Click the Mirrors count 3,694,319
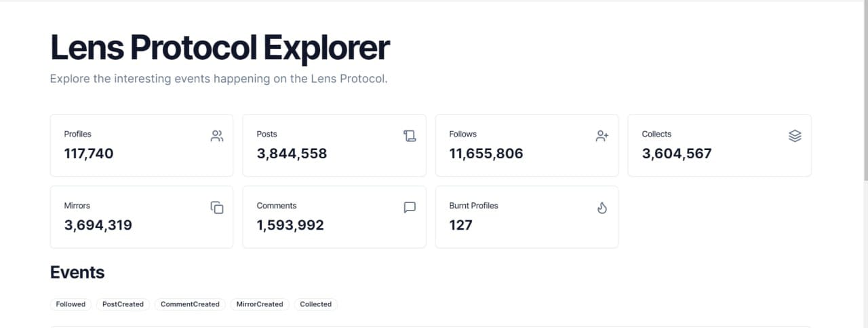The image size is (868, 328). point(98,225)
